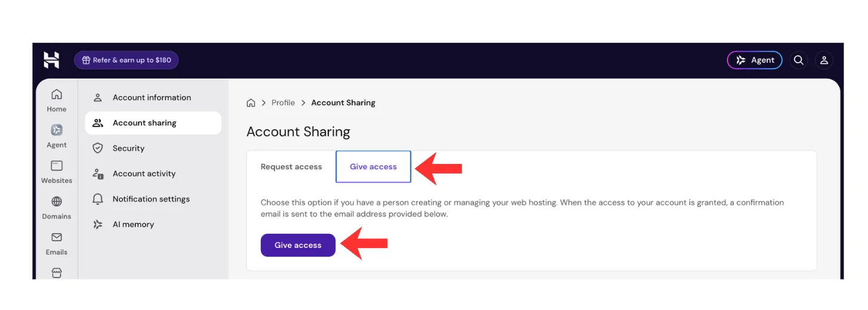Open Notification settings menu item

click(x=153, y=199)
